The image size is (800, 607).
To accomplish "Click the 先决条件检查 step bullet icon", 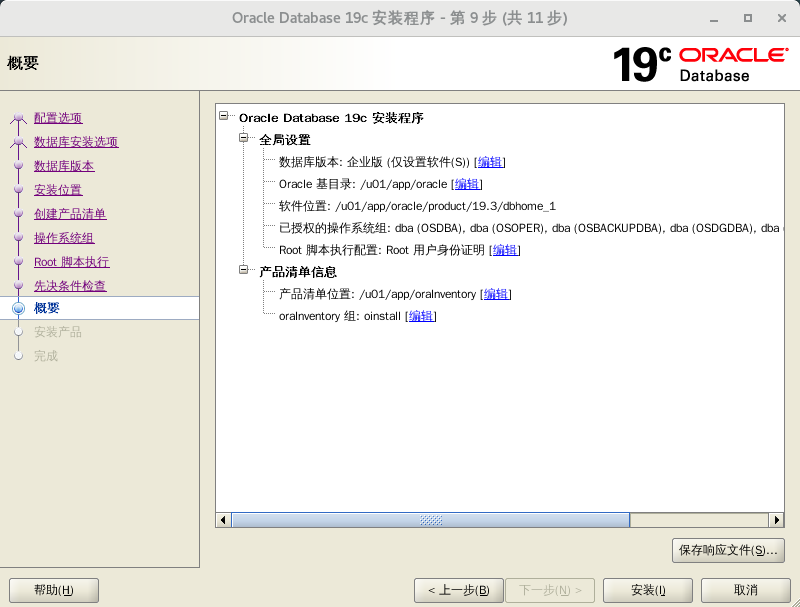I will click(x=19, y=285).
